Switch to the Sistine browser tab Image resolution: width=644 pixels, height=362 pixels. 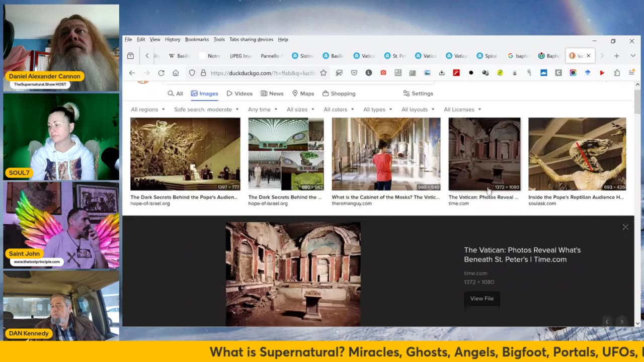[302, 56]
